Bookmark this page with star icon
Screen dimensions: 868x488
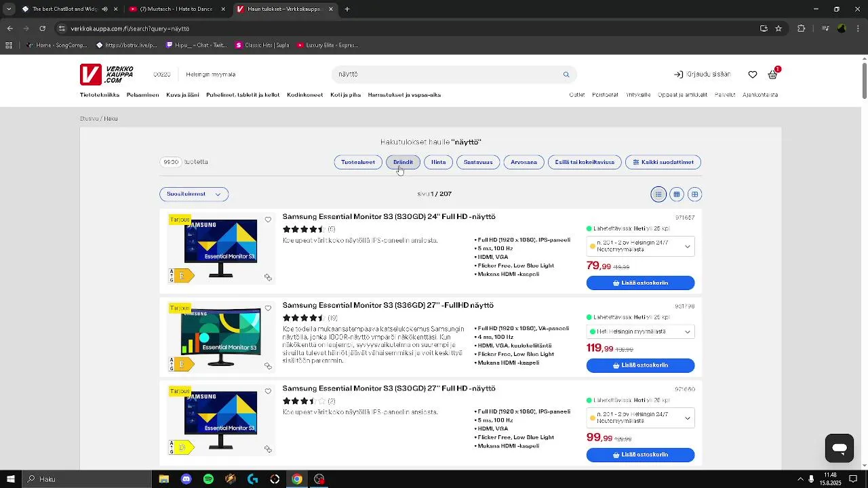pyautogui.click(x=778, y=28)
